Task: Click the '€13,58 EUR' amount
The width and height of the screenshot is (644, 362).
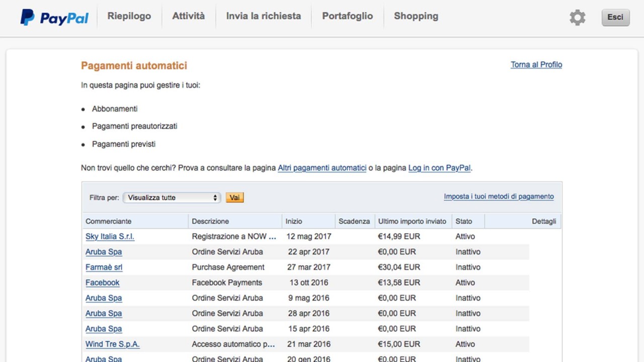Action: [x=399, y=283]
